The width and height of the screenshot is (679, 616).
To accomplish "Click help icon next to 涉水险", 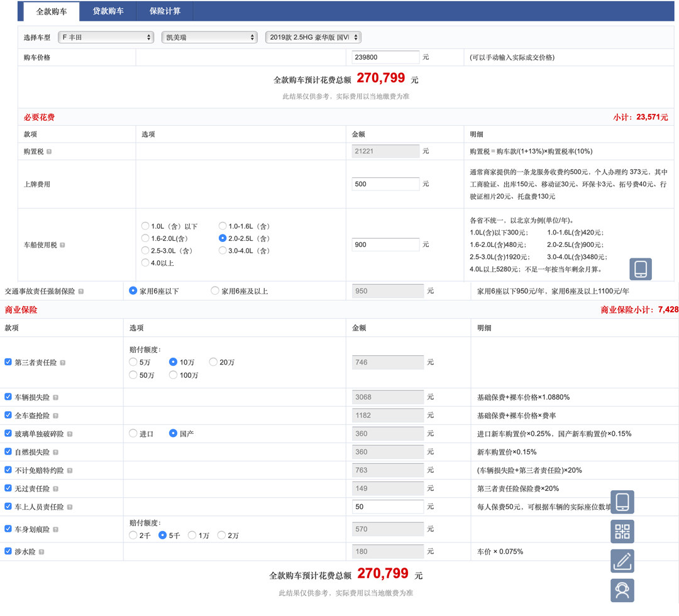I will [x=41, y=552].
